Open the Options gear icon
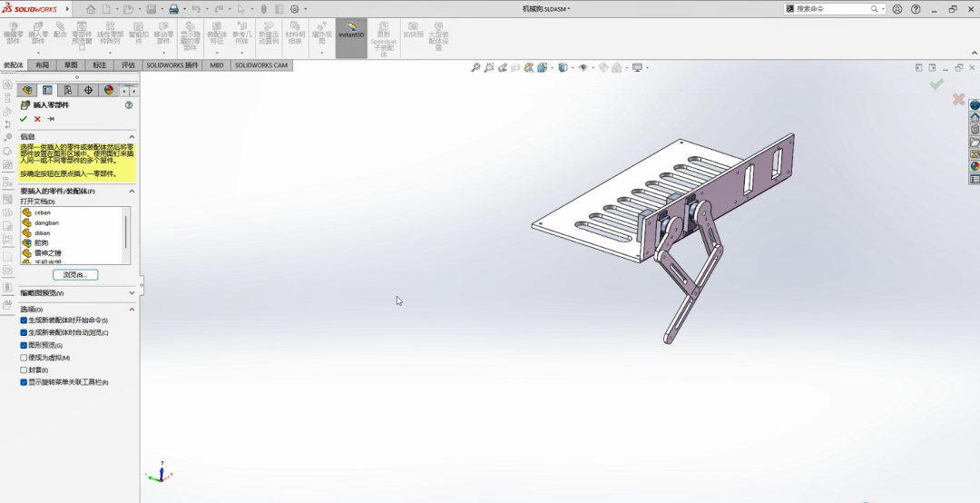 pos(294,9)
